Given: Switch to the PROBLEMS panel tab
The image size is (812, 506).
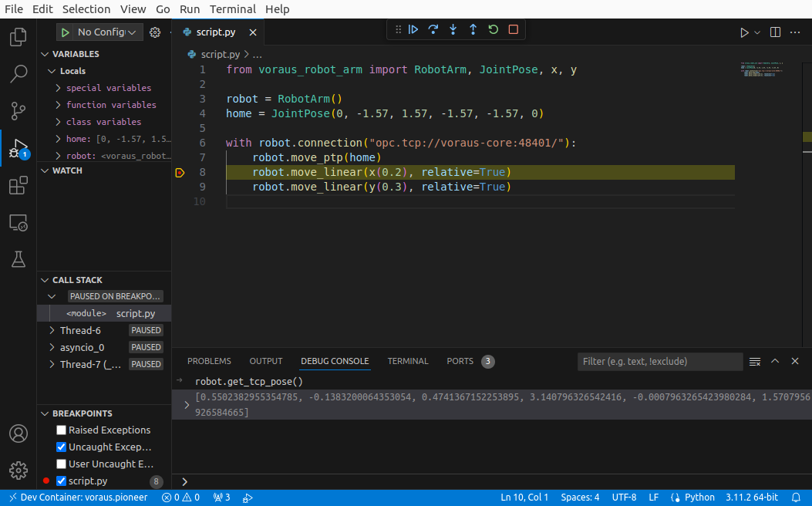Looking at the screenshot, I should (209, 361).
